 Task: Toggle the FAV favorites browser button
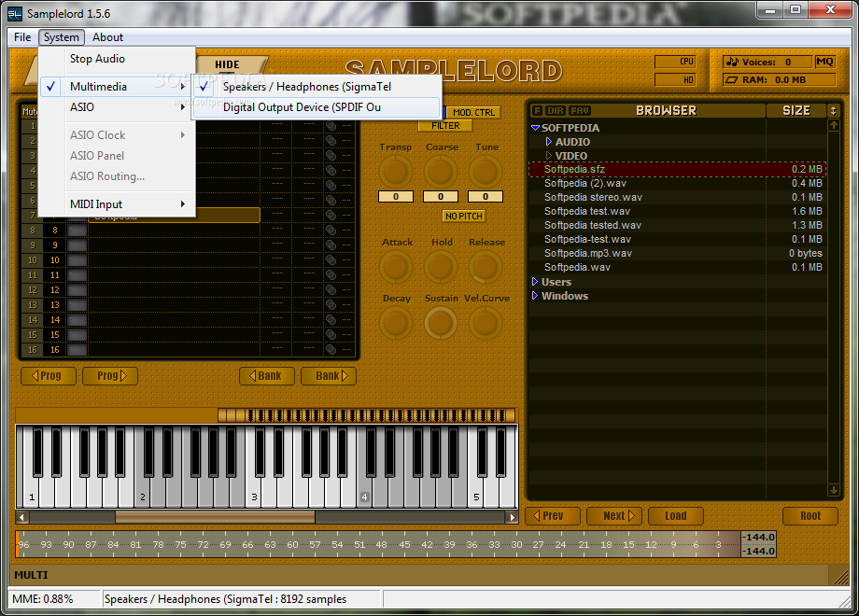tap(580, 111)
